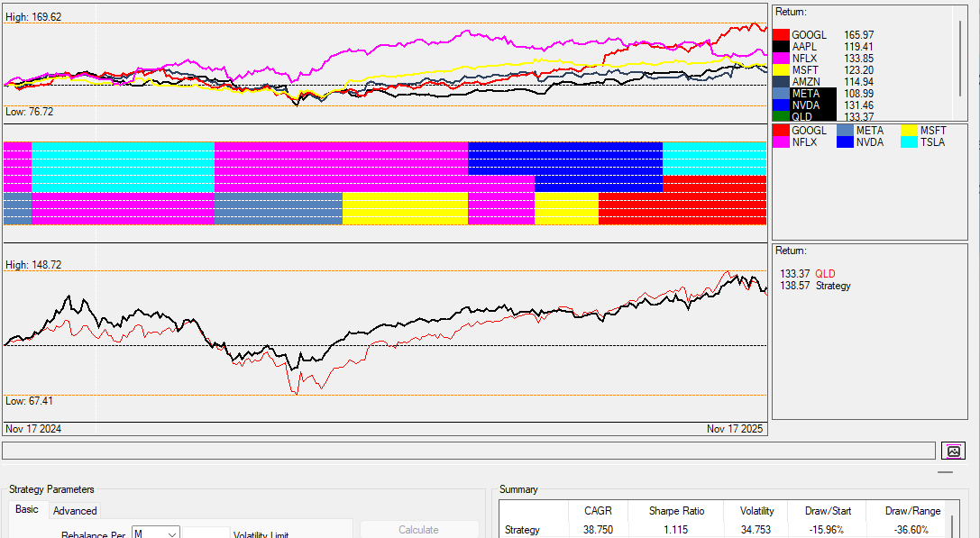Click the highlighted QLD entry in the Return list
Screen dimensions: 980x538
801,117
